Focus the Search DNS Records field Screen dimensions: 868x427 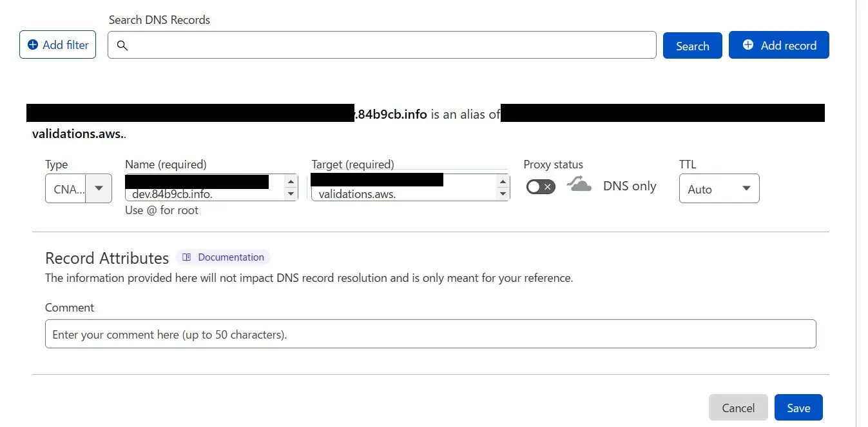387,45
